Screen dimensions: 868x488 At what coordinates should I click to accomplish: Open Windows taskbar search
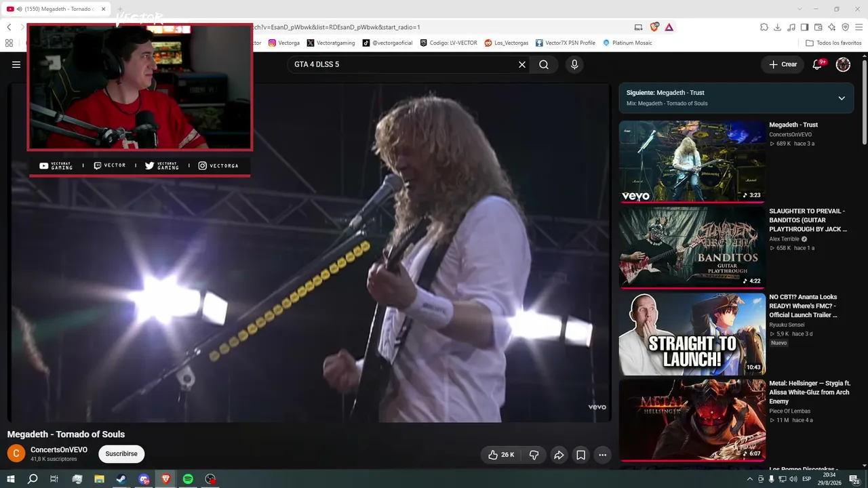[x=33, y=479]
